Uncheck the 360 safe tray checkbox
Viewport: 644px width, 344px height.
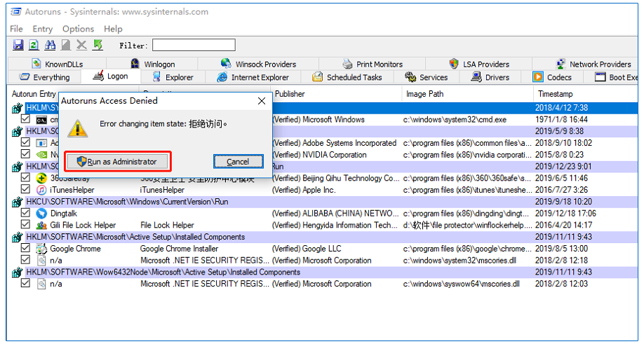[x=25, y=177]
